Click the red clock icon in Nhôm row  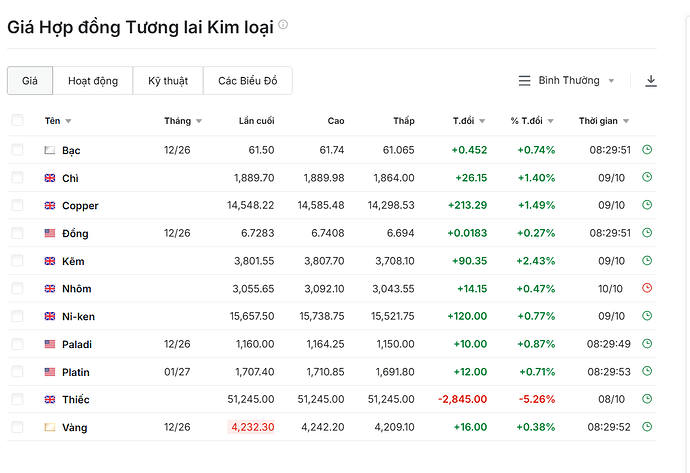coord(647,288)
